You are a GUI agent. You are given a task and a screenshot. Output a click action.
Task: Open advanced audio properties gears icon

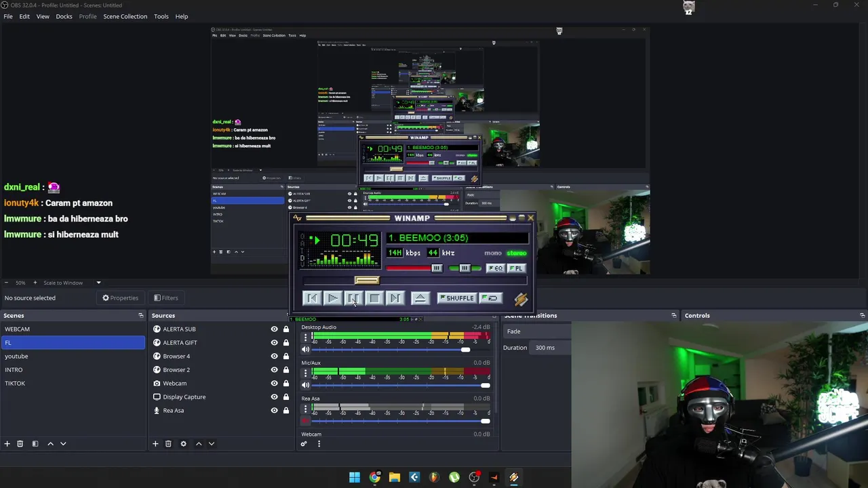point(304,444)
